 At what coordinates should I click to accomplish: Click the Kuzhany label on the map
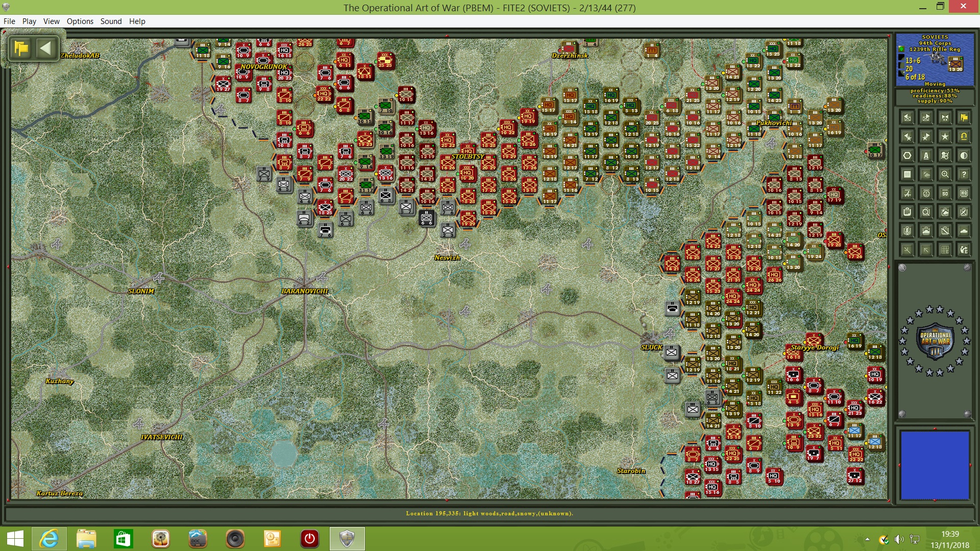pyautogui.click(x=60, y=381)
